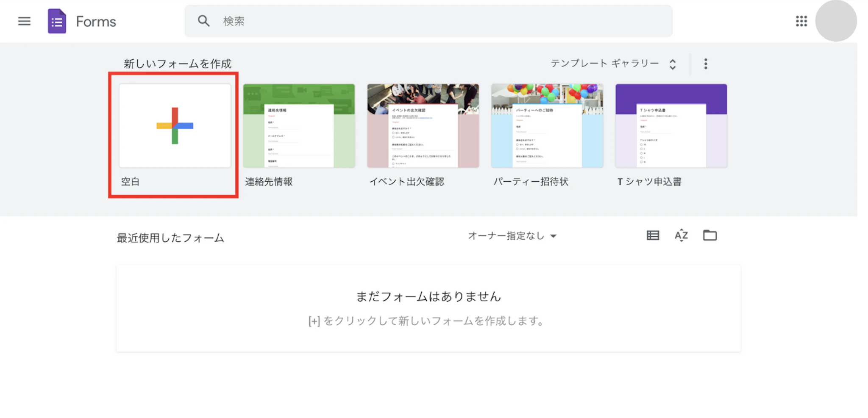Screen dimensions: 868x418
Task: Click the Google Forms logo
Action: pos(56,21)
